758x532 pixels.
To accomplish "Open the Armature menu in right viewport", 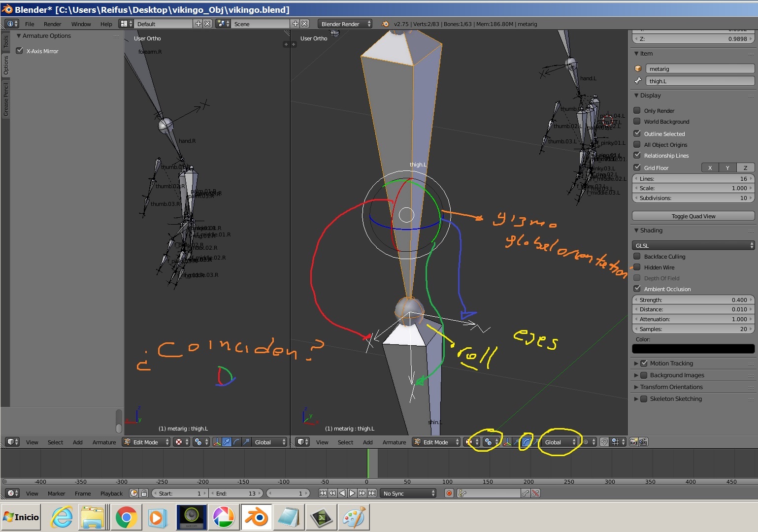I will pyautogui.click(x=394, y=442).
